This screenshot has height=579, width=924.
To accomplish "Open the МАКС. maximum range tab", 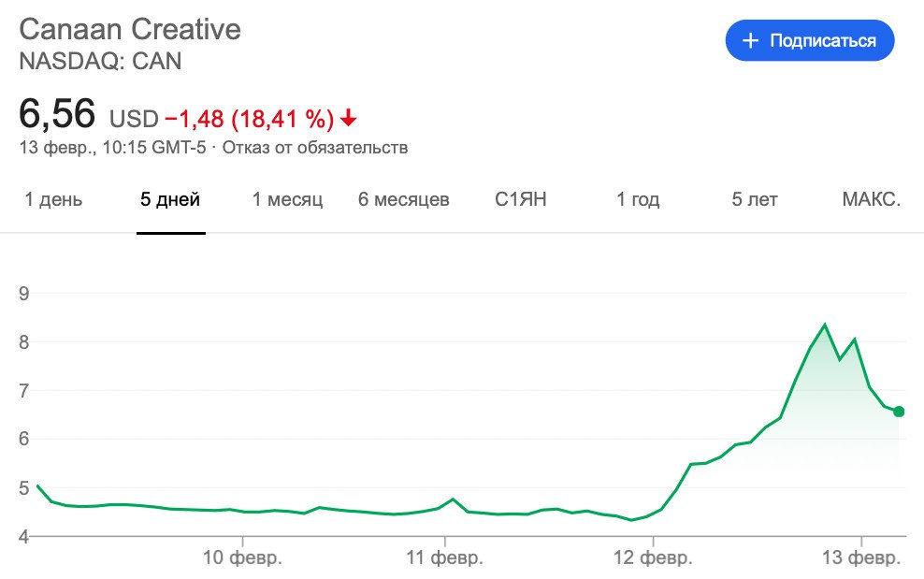I will (x=872, y=199).
